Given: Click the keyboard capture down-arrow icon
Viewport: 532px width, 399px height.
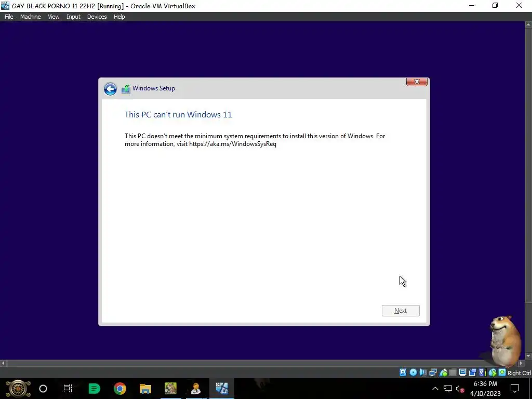Looking at the screenshot, I should click(x=502, y=372).
